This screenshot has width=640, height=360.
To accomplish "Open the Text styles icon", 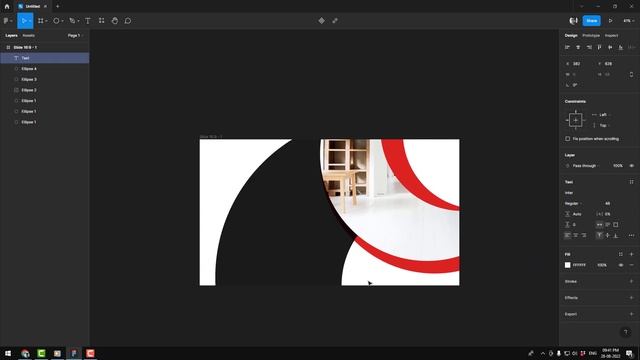I will tap(631, 182).
